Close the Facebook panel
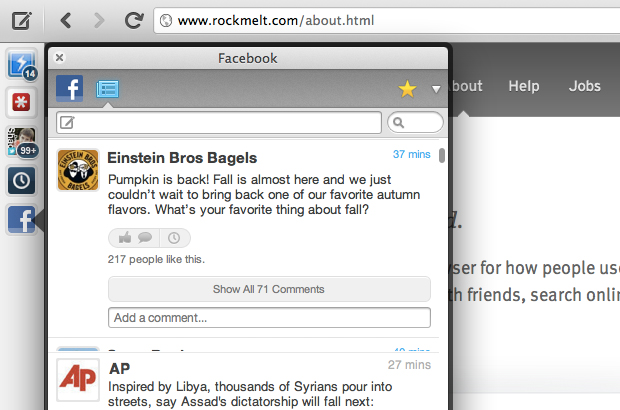620x410 pixels. pos(59,58)
